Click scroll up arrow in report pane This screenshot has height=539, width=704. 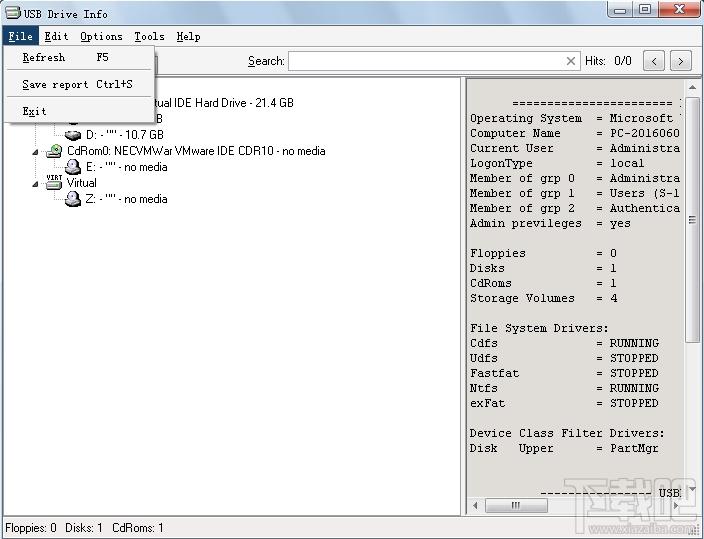pos(692,88)
